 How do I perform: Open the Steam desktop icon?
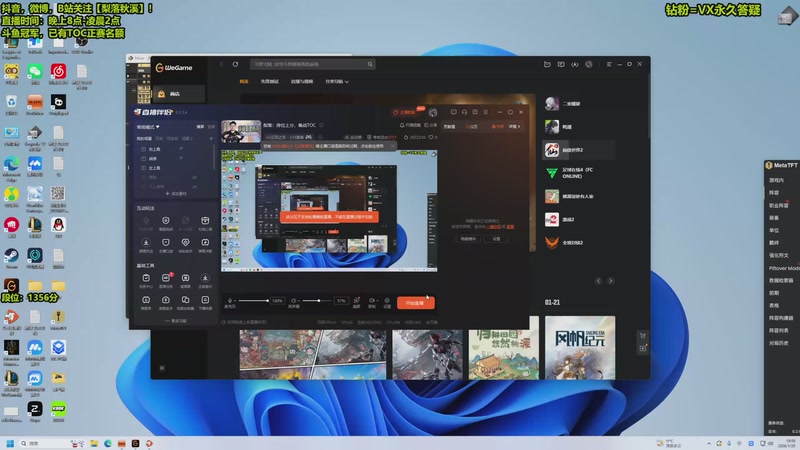11,256
